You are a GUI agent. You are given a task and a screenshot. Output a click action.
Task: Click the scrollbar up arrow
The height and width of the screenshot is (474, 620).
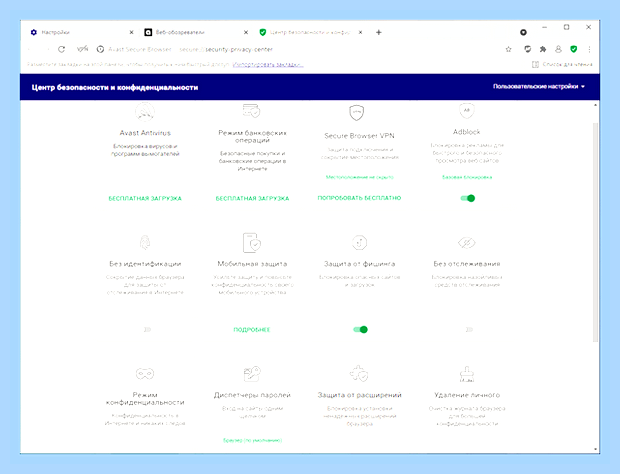(595, 105)
